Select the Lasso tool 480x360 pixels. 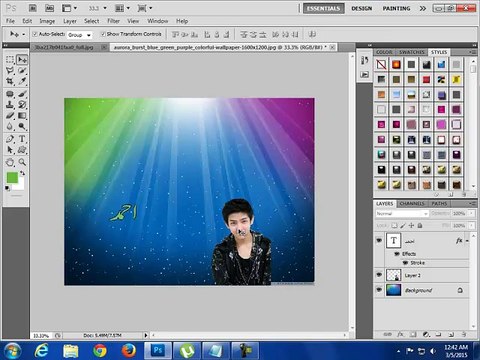click(x=10, y=71)
